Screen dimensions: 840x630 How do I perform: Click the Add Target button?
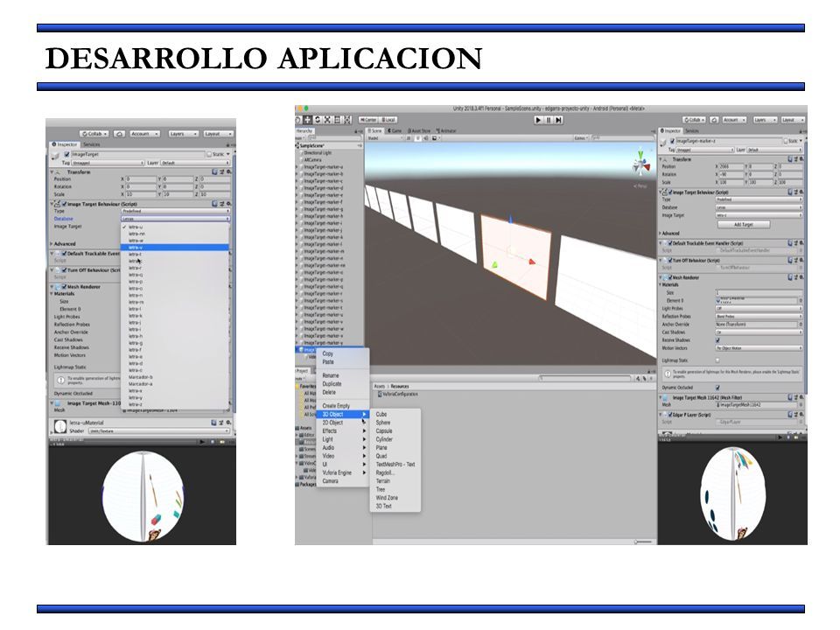(744, 225)
